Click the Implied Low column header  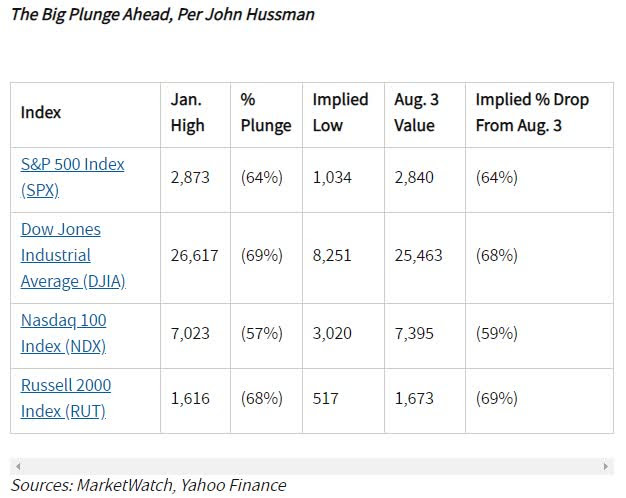coord(340,112)
